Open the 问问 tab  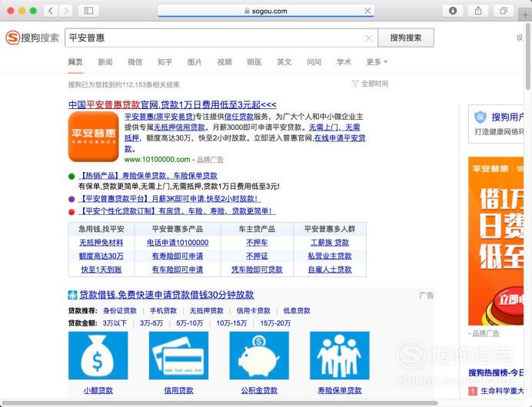pyautogui.click(x=314, y=62)
